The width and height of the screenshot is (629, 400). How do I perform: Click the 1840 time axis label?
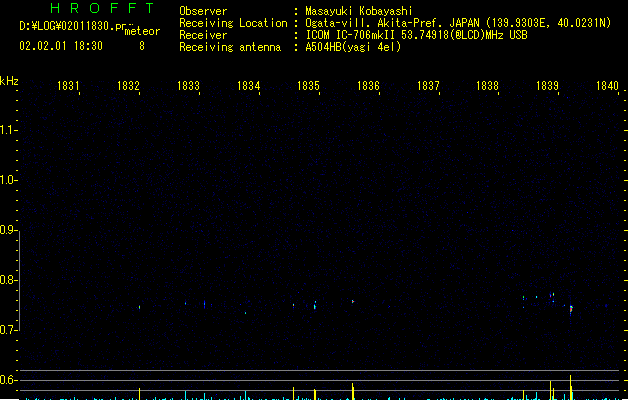tap(607, 86)
